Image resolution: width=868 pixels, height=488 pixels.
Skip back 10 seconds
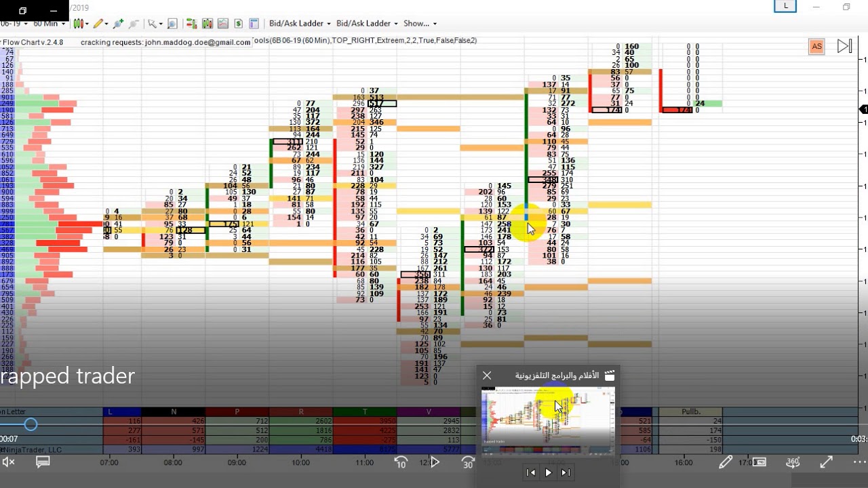[401, 462]
